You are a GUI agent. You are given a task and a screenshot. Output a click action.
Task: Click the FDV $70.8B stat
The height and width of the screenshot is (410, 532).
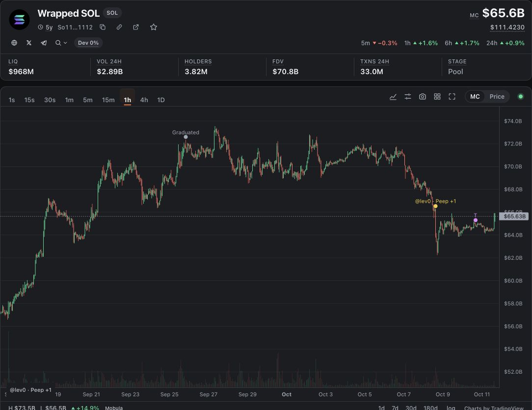[285, 67]
